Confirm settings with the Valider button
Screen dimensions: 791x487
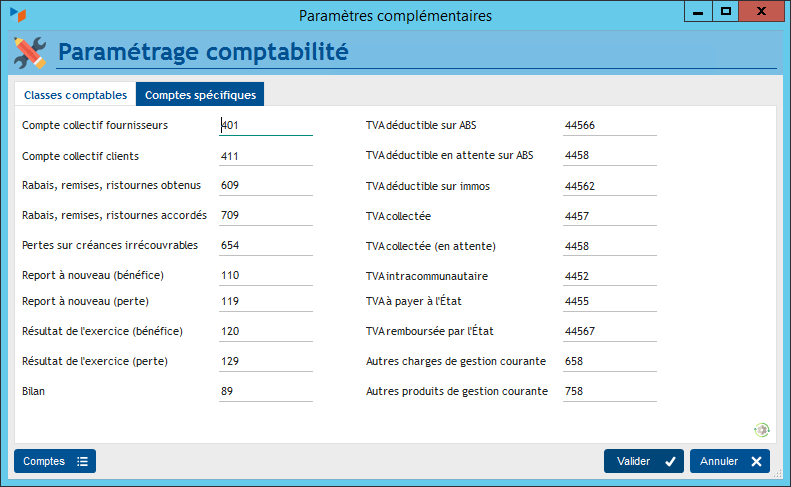click(643, 461)
